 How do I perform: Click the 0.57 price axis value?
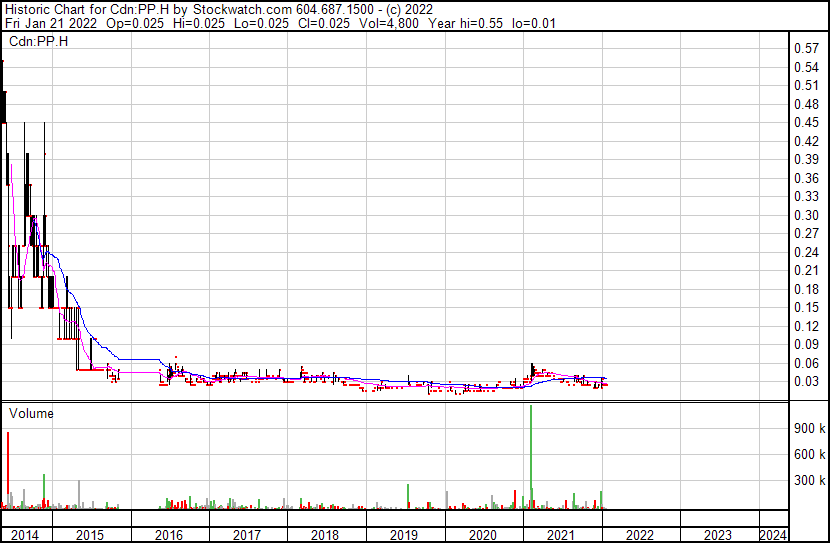coord(807,49)
